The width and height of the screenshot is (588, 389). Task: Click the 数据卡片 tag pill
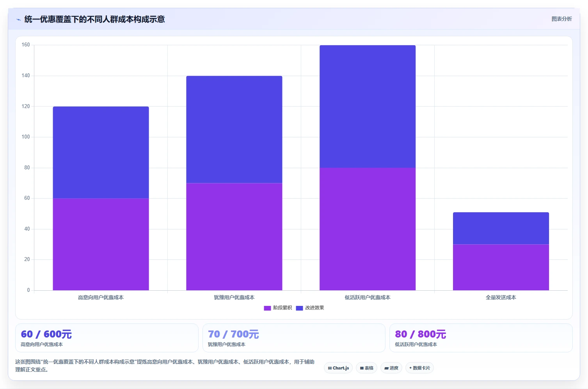tap(419, 368)
